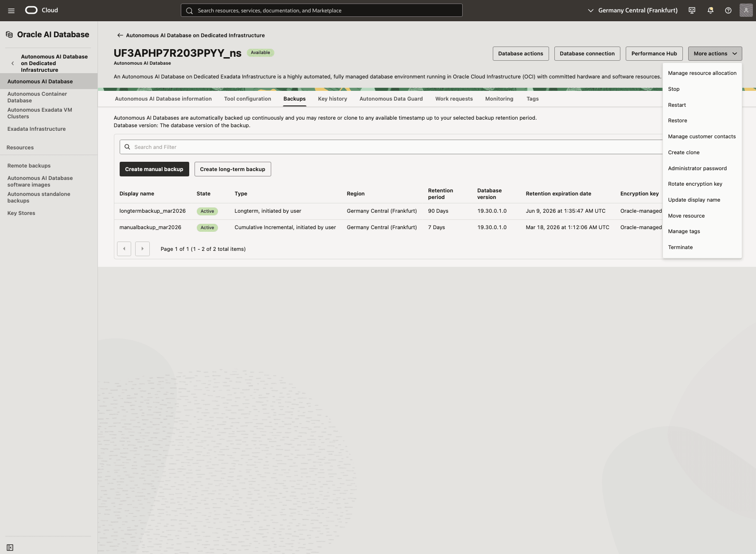Screen dimensions: 756x554
Task: Select Manage tags menu item
Action: pyautogui.click(x=702, y=231)
